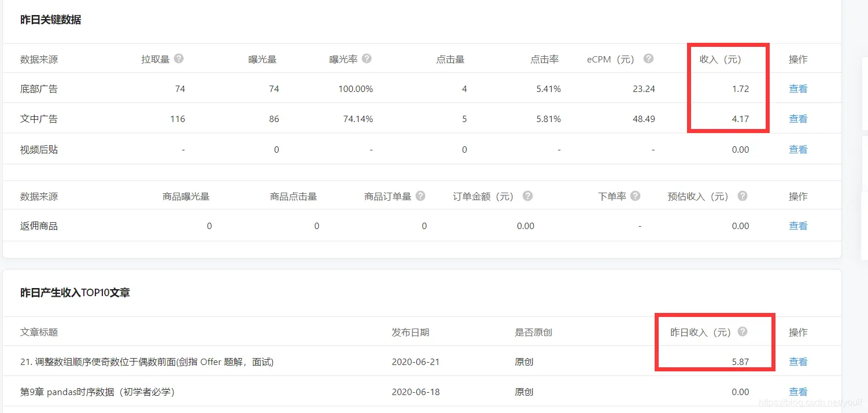
Task: Open the 拉取量 help tooltip icon
Action: click(178, 58)
